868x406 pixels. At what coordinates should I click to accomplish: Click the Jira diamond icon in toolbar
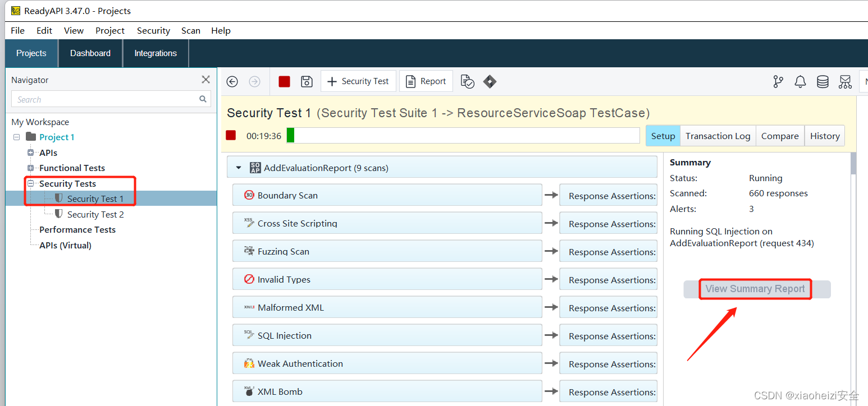click(490, 81)
